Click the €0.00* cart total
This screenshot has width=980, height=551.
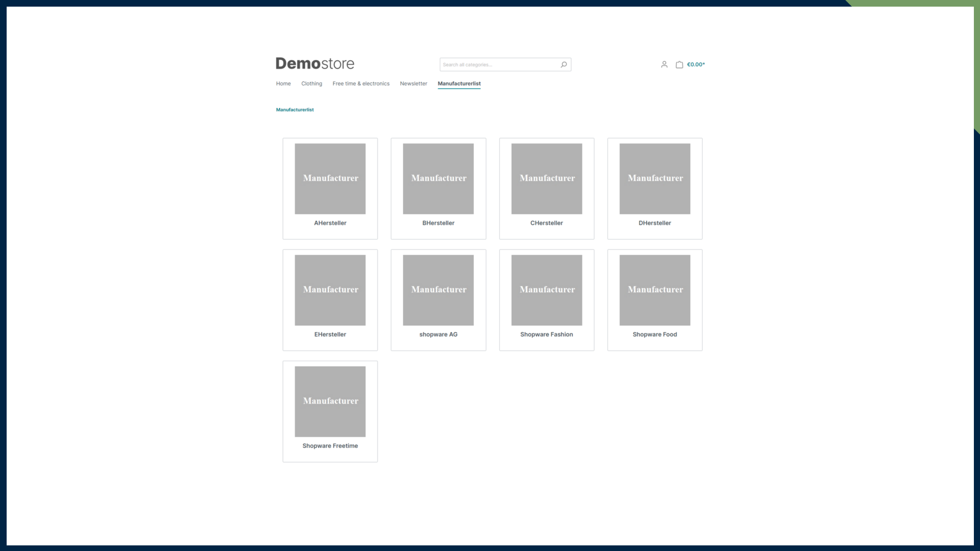point(696,64)
